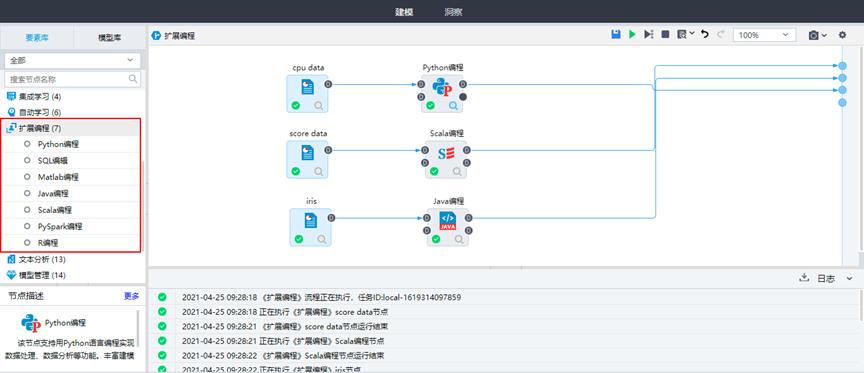View iris node result via magnifier
The image size is (864, 373).
[x=322, y=239]
